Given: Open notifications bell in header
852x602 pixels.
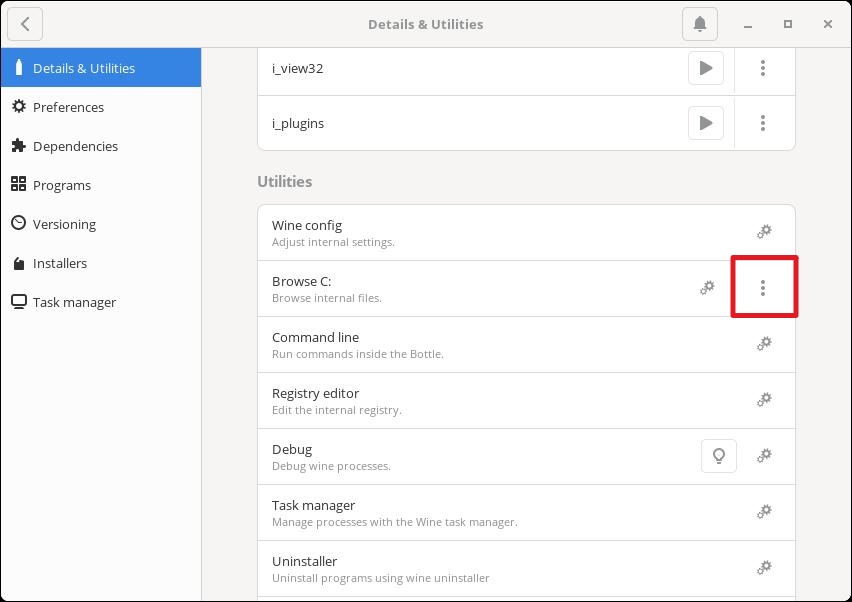Looking at the screenshot, I should pos(700,24).
